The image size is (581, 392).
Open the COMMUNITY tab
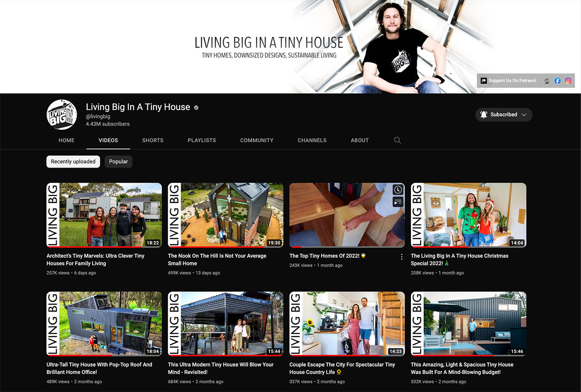(x=257, y=140)
